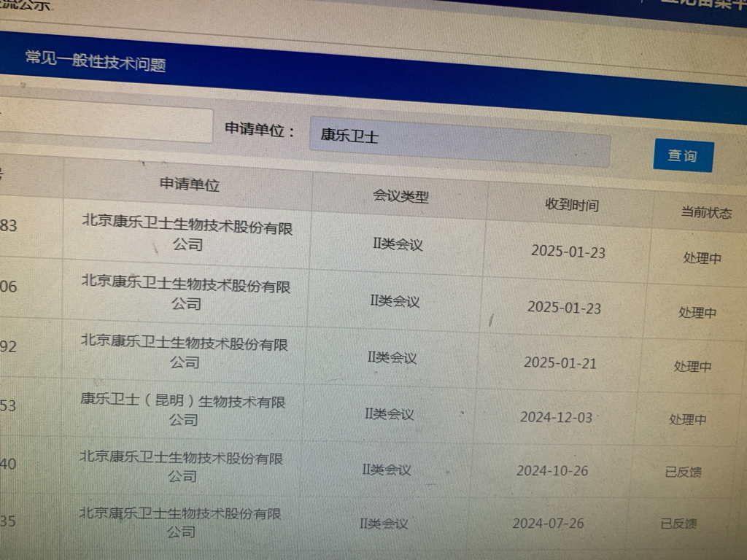Click II类会议 in the 2024-07-26 row
The height and width of the screenshot is (560, 747).
(384, 524)
